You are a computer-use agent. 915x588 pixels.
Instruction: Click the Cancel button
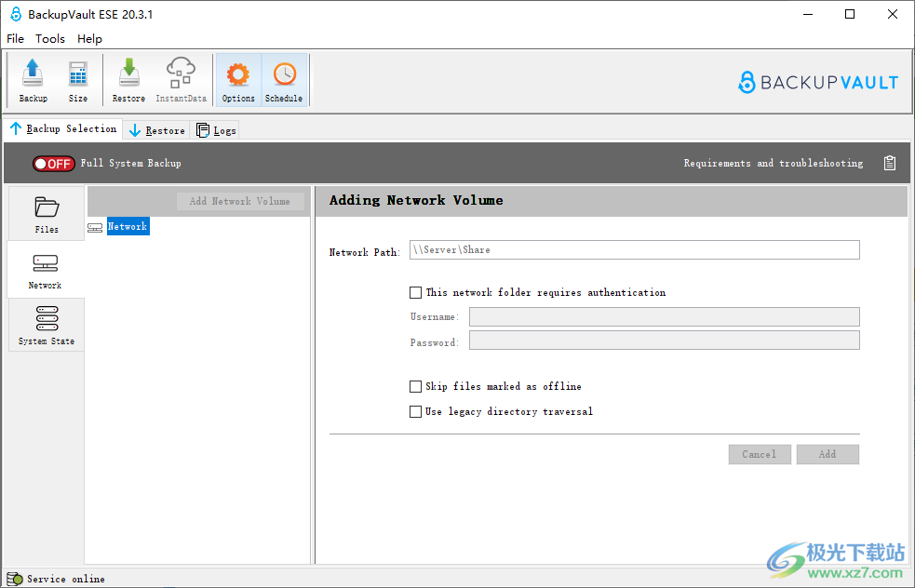(x=760, y=454)
